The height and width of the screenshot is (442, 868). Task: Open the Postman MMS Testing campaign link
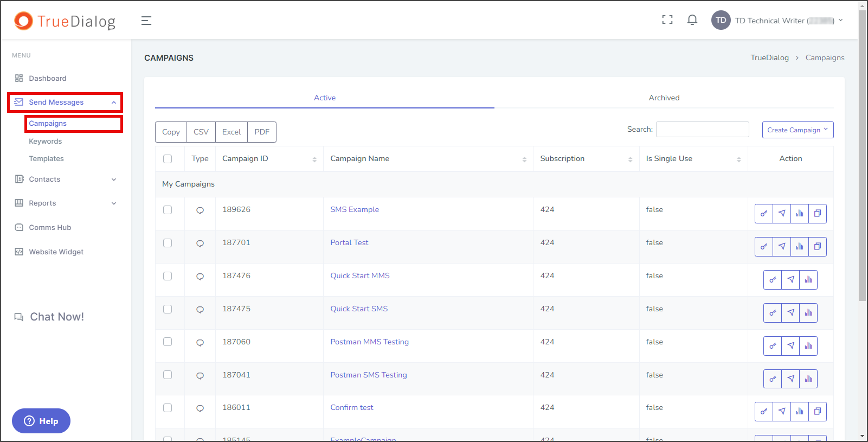tap(370, 342)
